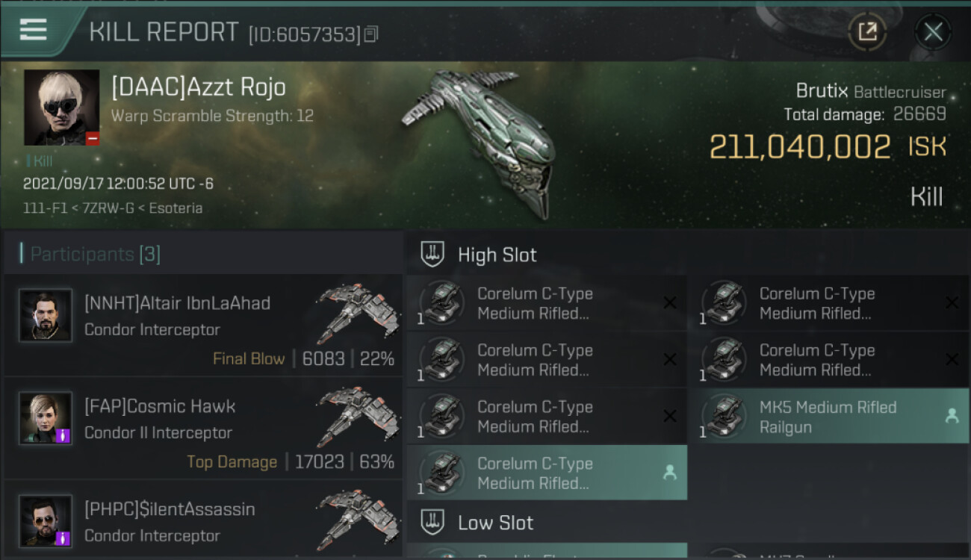Click the MK5 railgun person icon
This screenshot has width=971, height=560.
pos(952,416)
